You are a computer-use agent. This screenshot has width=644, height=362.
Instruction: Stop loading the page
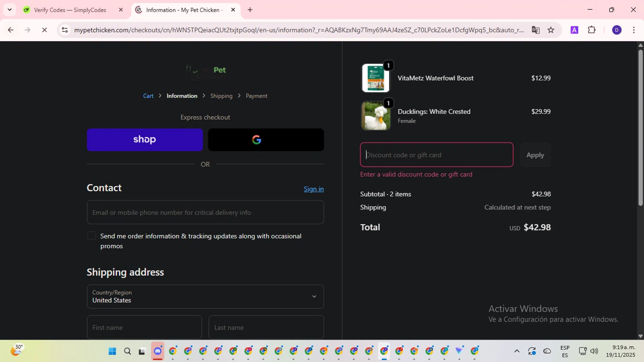44,30
